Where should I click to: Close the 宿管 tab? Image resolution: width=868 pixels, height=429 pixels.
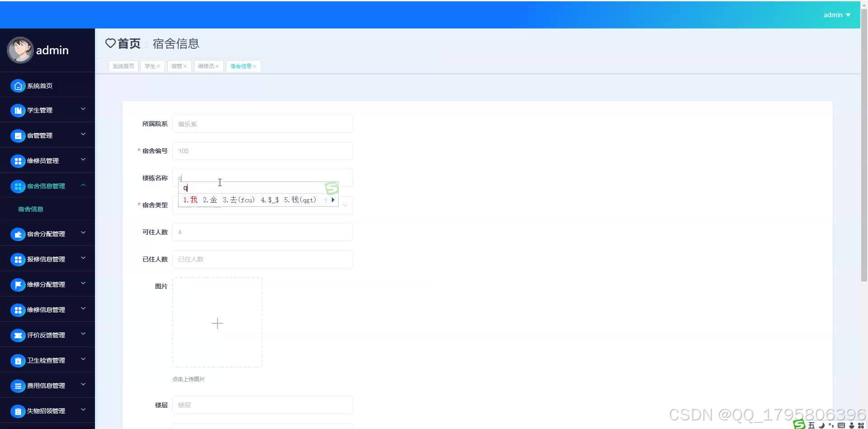point(185,66)
